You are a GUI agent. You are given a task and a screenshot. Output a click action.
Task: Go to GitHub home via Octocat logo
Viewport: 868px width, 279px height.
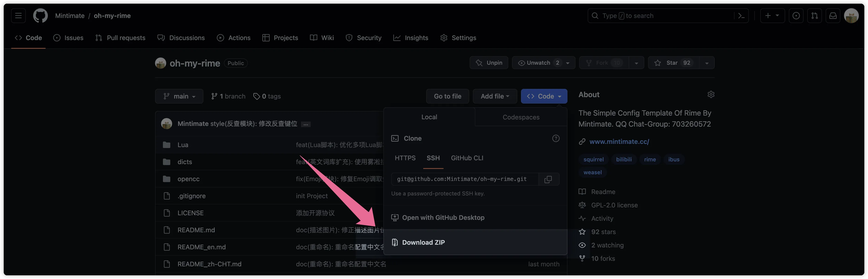41,15
